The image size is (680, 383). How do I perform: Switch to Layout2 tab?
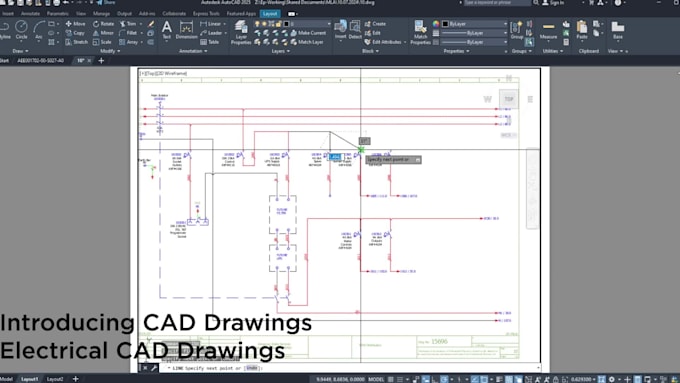(55, 379)
